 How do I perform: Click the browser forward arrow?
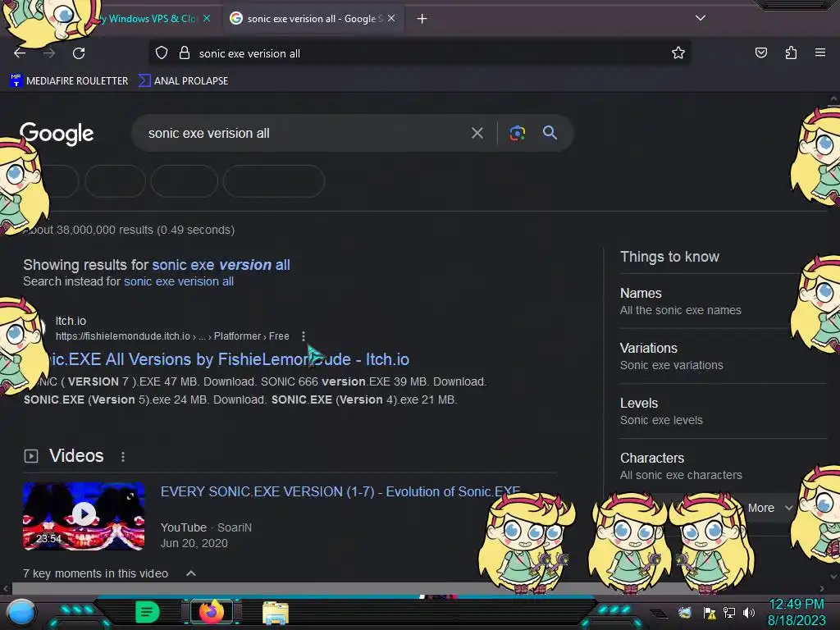[49, 53]
